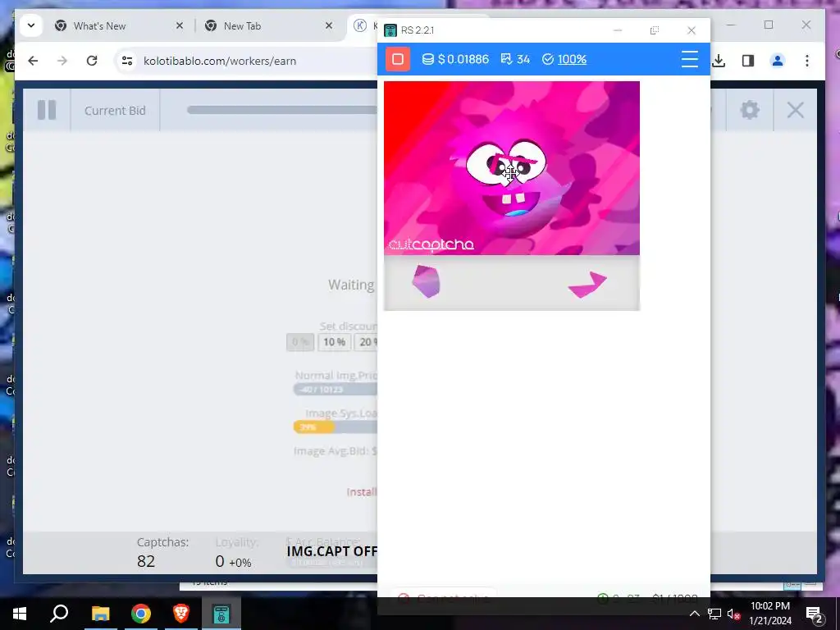Screen dimensions: 840x630
Task: Close the Kolotibablo earn panel
Action: (796, 110)
